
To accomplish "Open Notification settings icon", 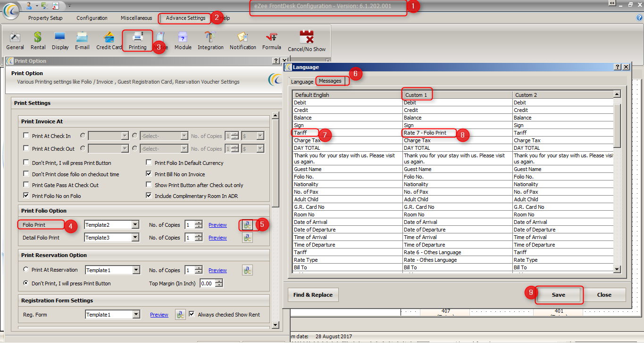I will (x=243, y=41).
